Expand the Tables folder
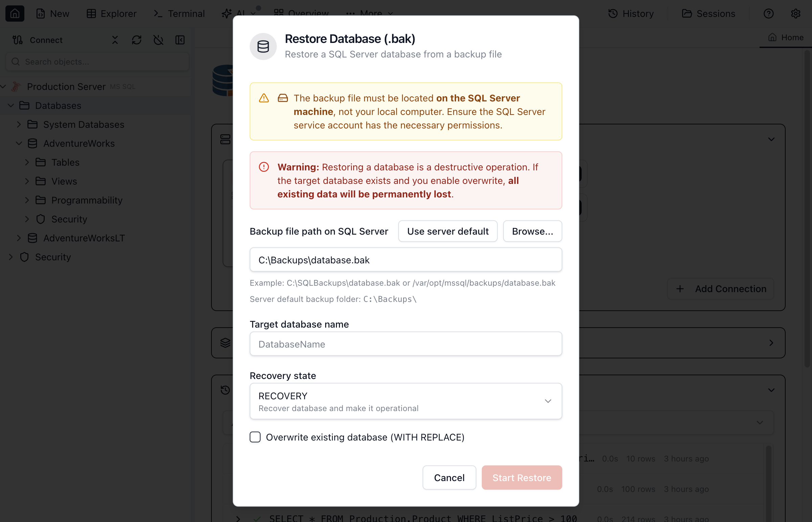The height and width of the screenshot is (522, 812). [27, 162]
